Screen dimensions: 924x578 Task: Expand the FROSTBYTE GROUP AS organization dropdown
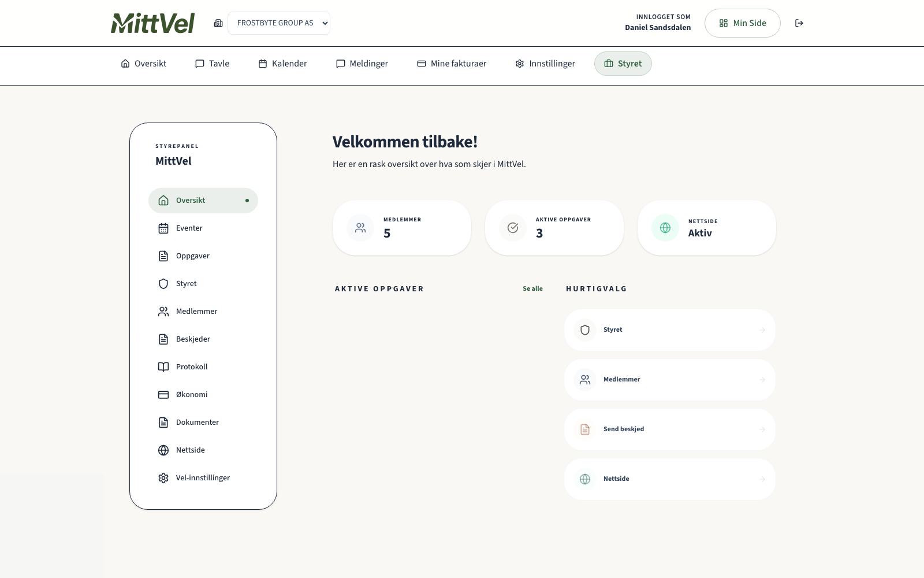279,23
